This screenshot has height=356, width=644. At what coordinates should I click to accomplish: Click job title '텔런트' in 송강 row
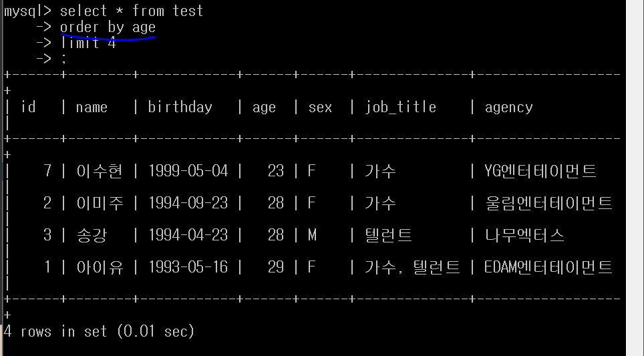click(x=388, y=235)
